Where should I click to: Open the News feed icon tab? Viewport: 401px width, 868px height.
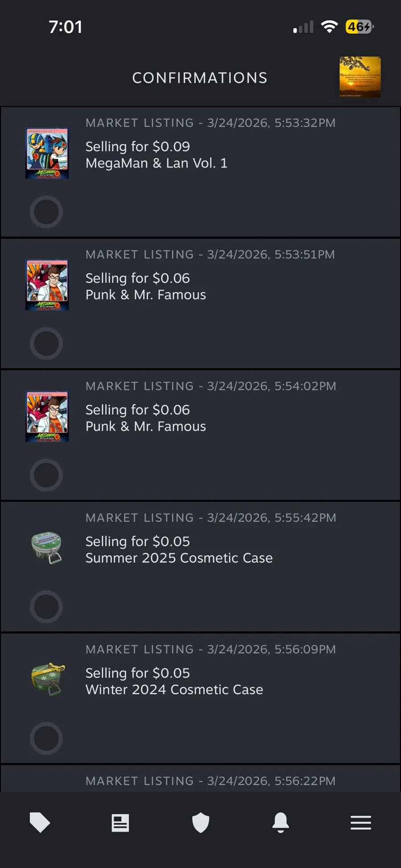pyautogui.click(x=120, y=823)
